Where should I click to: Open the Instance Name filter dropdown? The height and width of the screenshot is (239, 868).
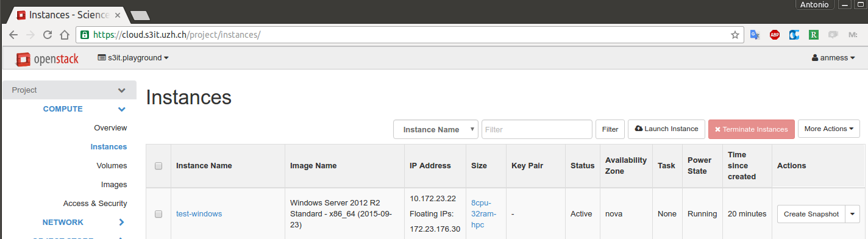coord(436,129)
